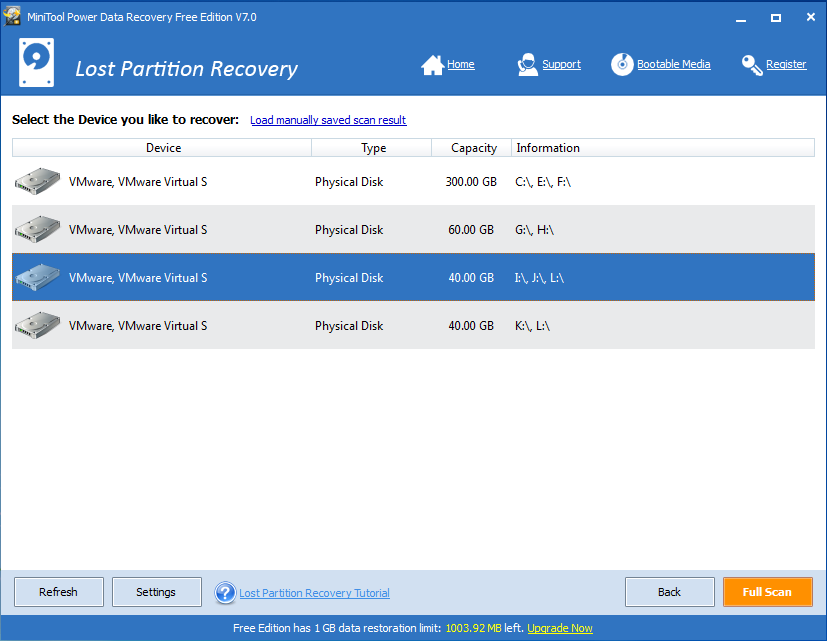Sort by Capacity column header
This screenshot has height=641, width=827.
(x=472, y=148)
